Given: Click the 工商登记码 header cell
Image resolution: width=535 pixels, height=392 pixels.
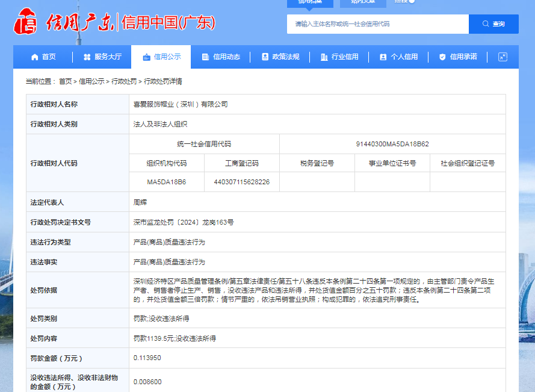Looking at the screenshot, I should [242, 163].
